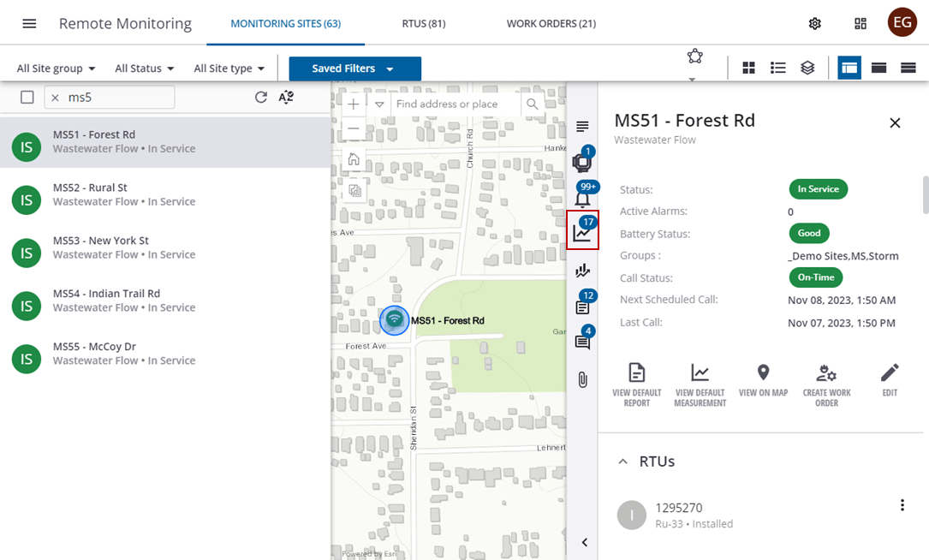Collapse the RTUs section in the detail panel
Viewport: 929px width, 560px height.
point(622,461)
